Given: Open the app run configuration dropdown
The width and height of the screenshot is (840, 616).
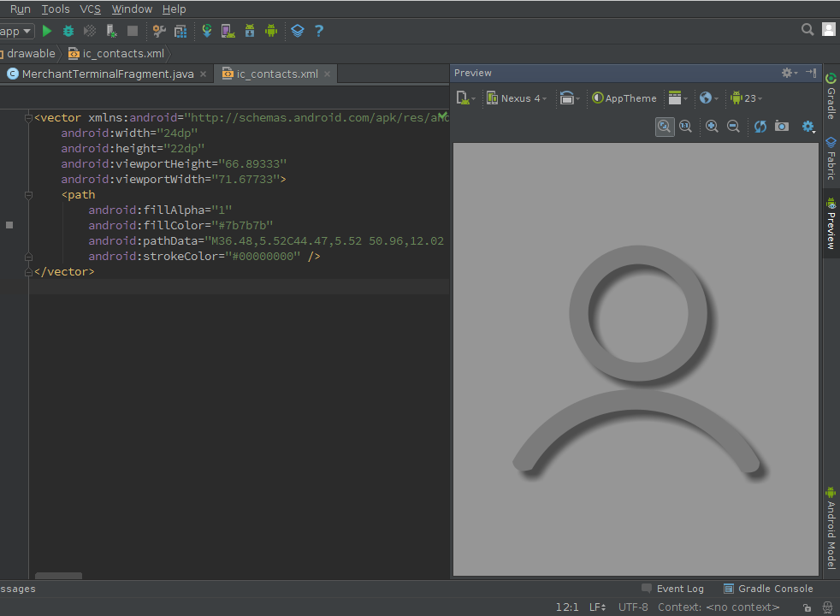Looking at the screenshot, I should (x=17, y=31).
